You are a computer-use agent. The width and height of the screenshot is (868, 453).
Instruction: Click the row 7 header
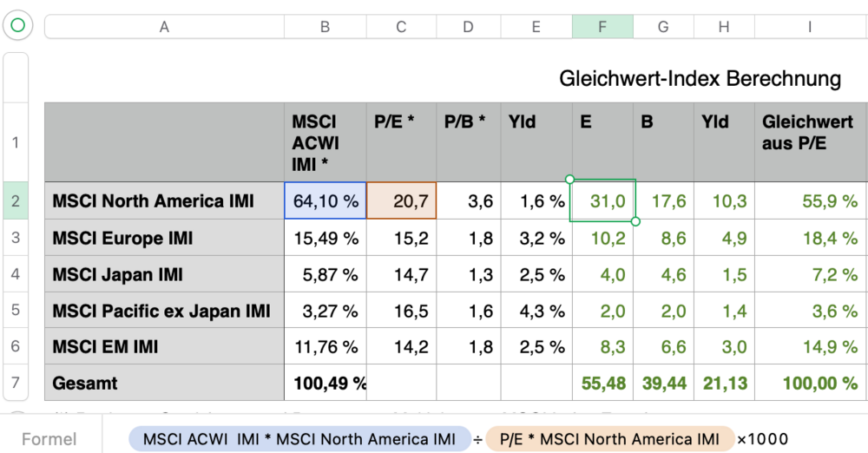16,383
